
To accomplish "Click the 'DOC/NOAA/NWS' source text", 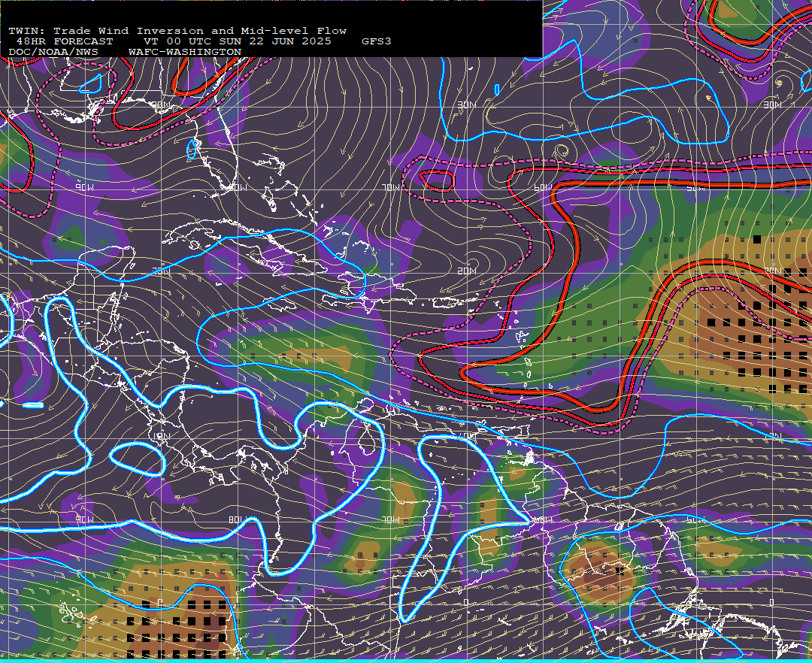I will point(53,53).
